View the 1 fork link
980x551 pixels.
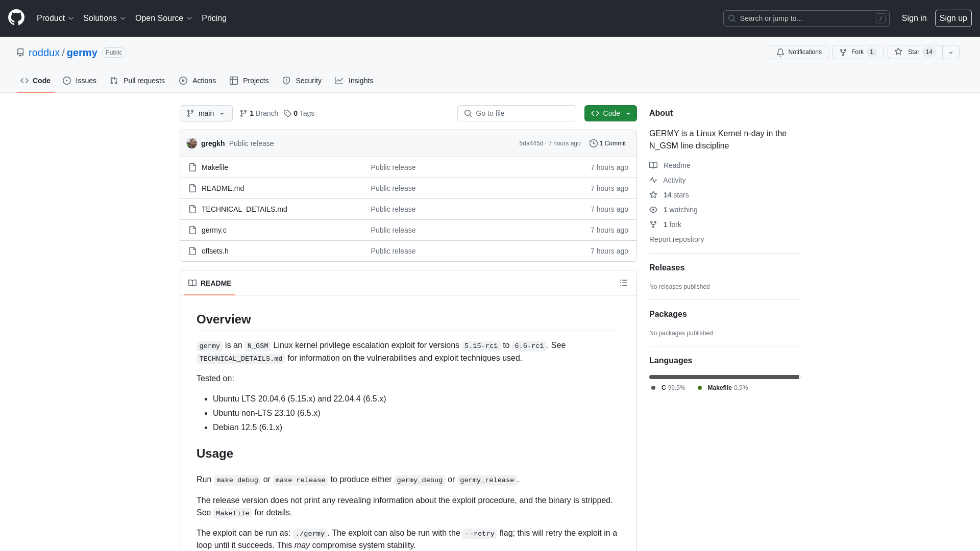666,224
